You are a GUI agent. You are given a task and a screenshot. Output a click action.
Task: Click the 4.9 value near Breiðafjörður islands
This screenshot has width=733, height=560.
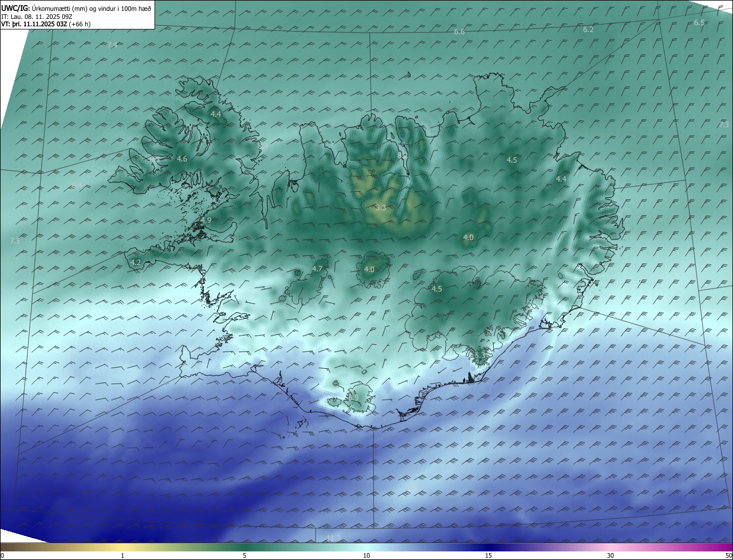click(206, 220)
